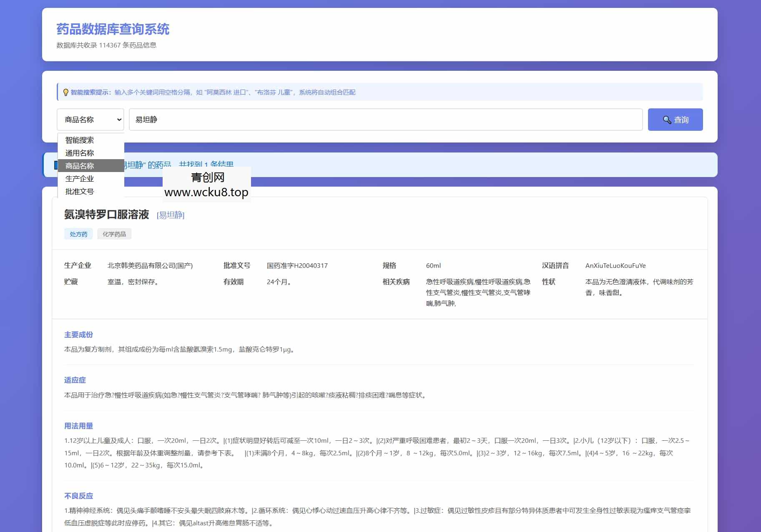The width and height of the screenshot is (761, 532).
Task: Click the magnifier icon in the search button
Action: click(x=666, y=119)
